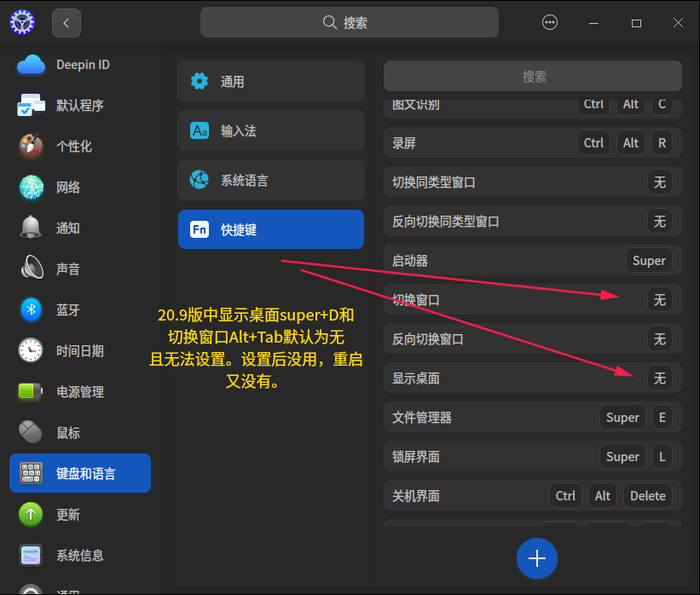Select the 录屏 row label
Image resolution: width=700 pixels, height=595 pixels.
pos(403,143)
